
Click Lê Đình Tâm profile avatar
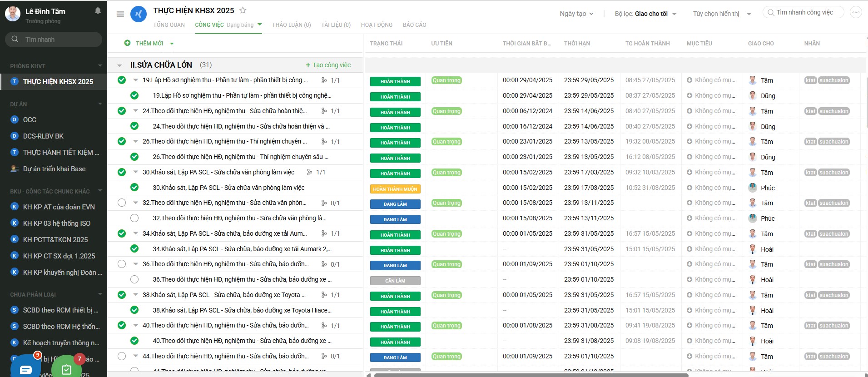click(13, 14)
